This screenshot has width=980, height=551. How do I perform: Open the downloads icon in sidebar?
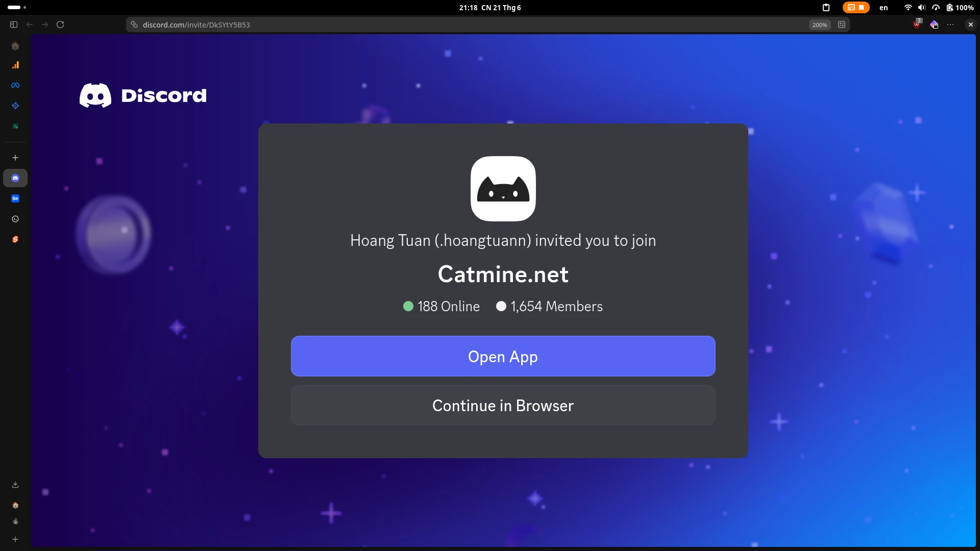(15, 485)
